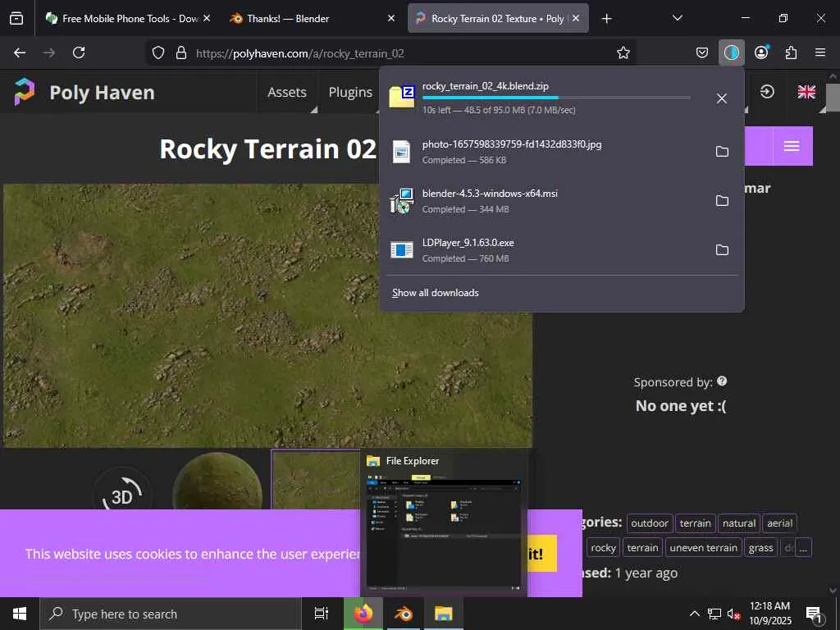Image resolution: width=840 pixels, height=630 pixels.
Task: Expand the hidden tags ellipsis button
Action: click(803, 548)
